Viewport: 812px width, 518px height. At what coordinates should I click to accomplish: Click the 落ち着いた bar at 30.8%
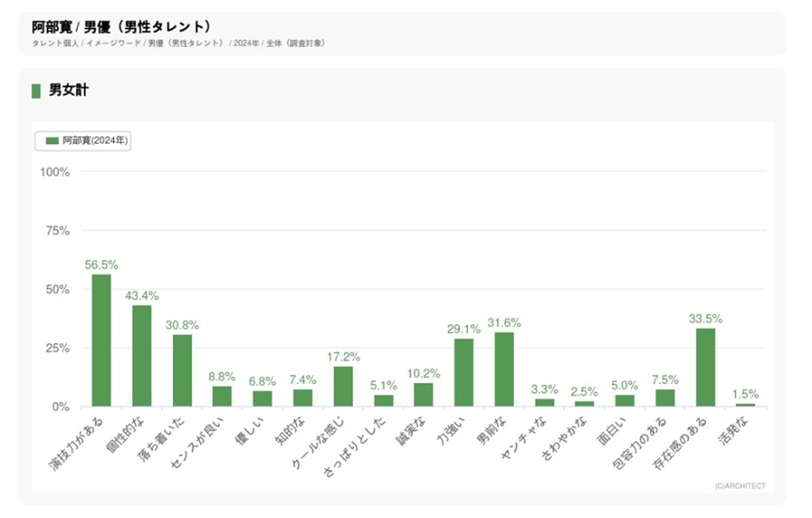point(182,370)
